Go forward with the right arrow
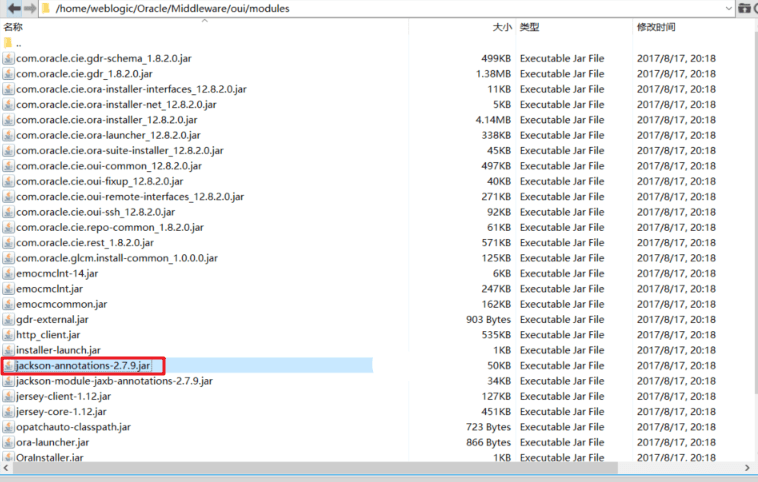 click(x=30, y=8)
